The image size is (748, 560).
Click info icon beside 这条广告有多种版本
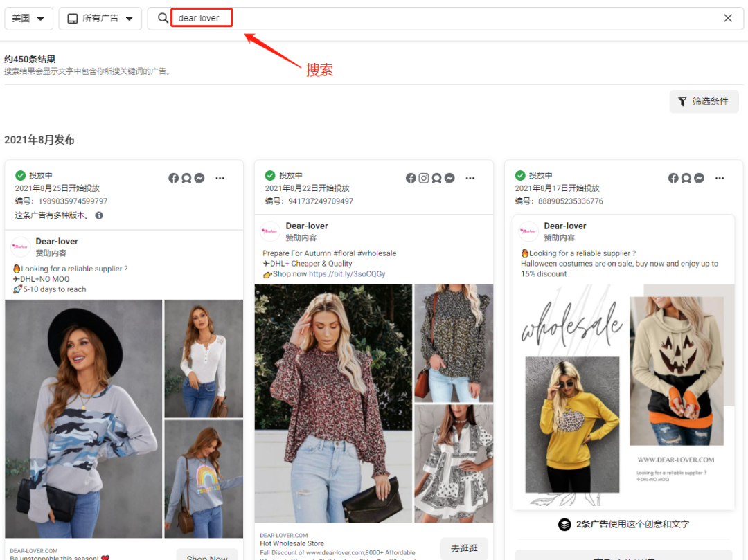pyautogui.click(x=99, y=215)
